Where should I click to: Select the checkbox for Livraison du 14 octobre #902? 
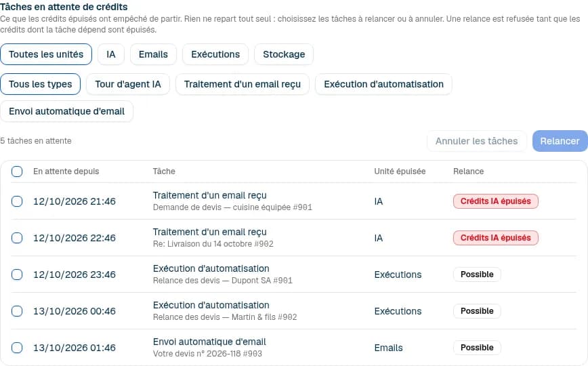[17, 238]
